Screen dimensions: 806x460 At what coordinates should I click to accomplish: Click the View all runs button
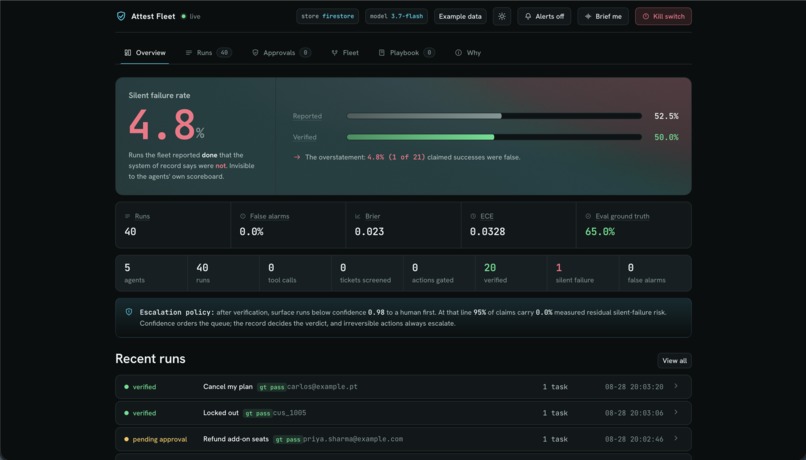coord(674,361)
